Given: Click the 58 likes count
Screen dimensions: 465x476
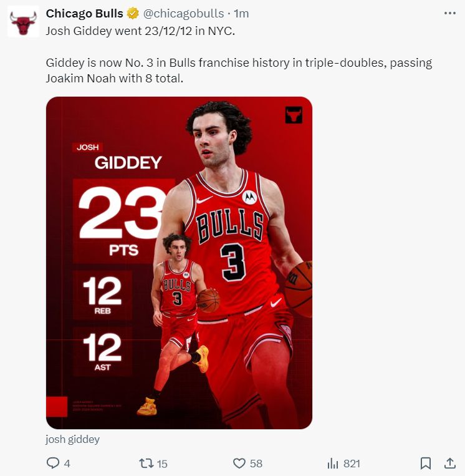Looking at the screenshot, I should coord(256,464).
